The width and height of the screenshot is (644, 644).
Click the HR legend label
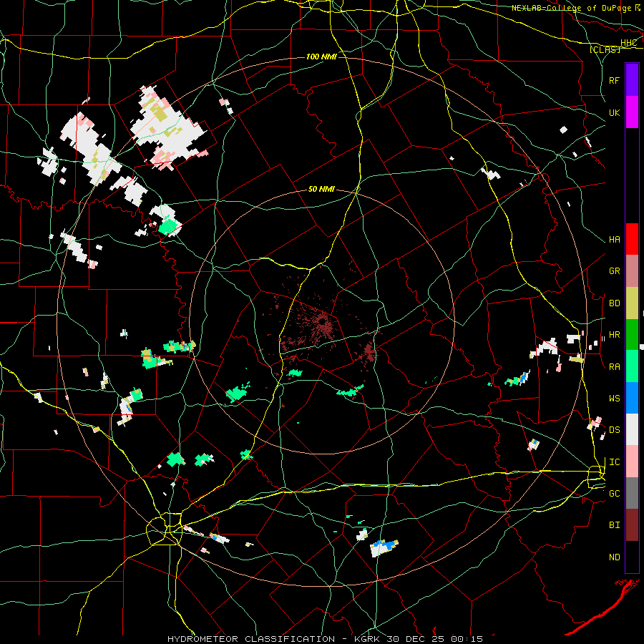[614, 335]
